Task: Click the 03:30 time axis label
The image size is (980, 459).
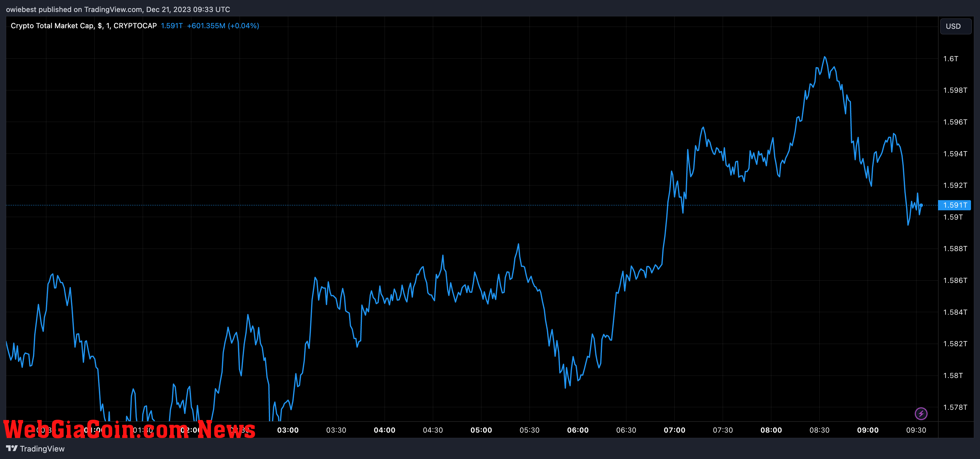Action: coord(336,430)
